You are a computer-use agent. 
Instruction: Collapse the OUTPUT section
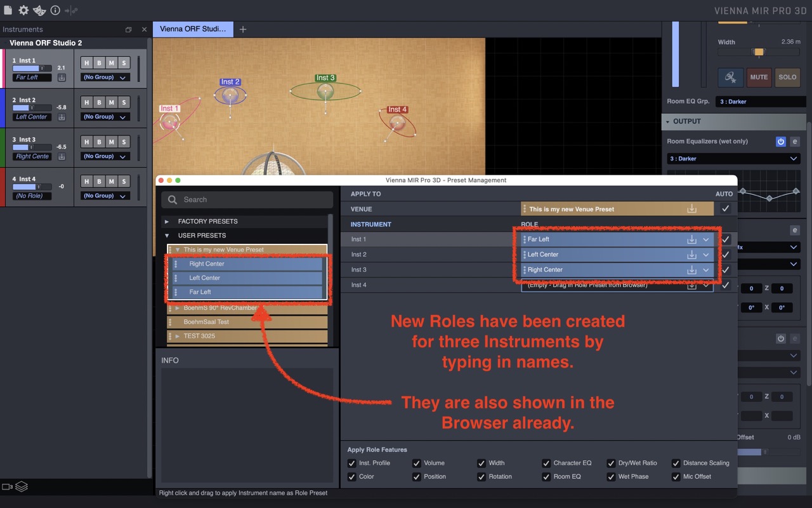pyautogui.click(x=667, y=121)
